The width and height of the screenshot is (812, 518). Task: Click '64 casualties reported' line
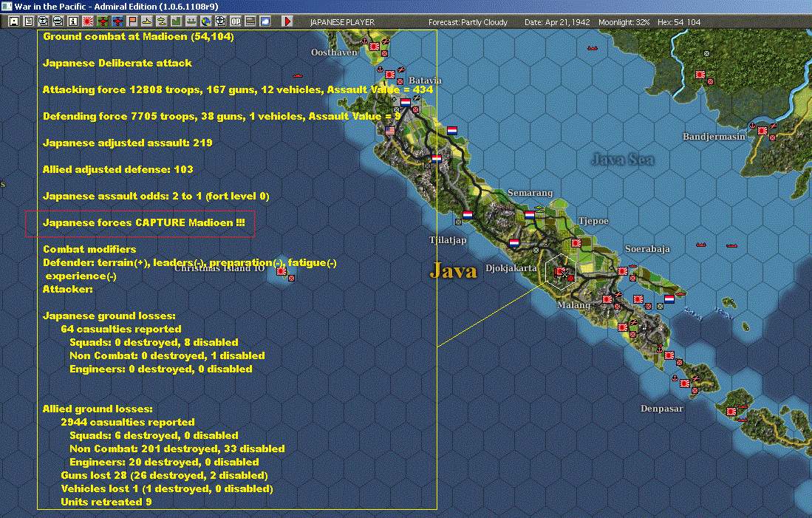pyautogui.click(x=121, y=329)
